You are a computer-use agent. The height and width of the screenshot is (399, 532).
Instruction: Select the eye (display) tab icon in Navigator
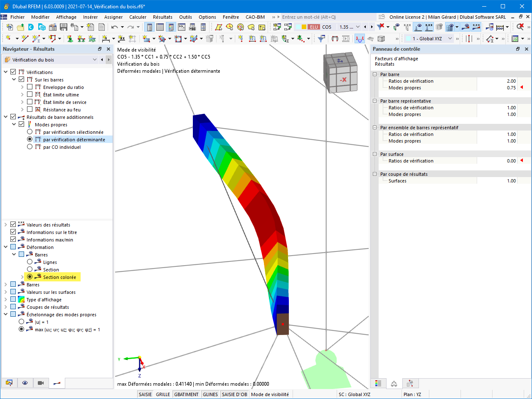pos(25,383)
